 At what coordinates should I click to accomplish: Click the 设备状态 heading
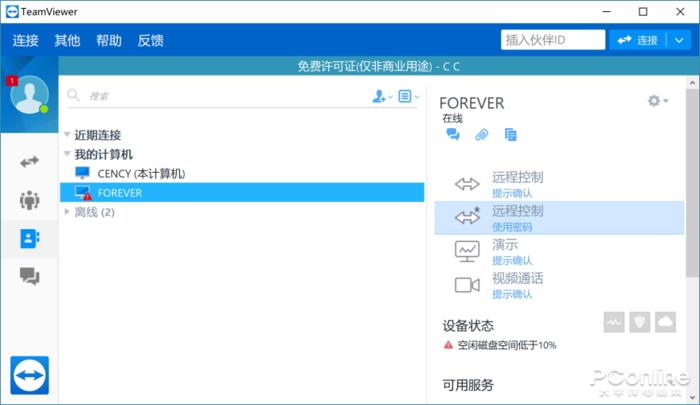tap(468, 326)
